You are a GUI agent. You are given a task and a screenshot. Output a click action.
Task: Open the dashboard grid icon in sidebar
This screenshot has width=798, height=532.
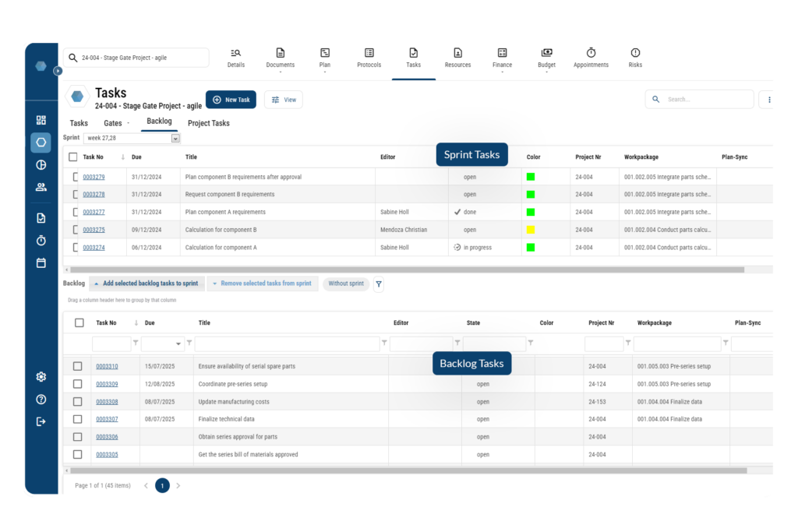pos(41,120)
